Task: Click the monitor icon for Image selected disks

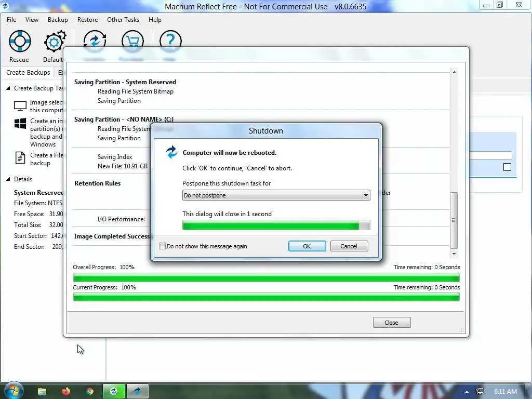Action: pos(20,106)
